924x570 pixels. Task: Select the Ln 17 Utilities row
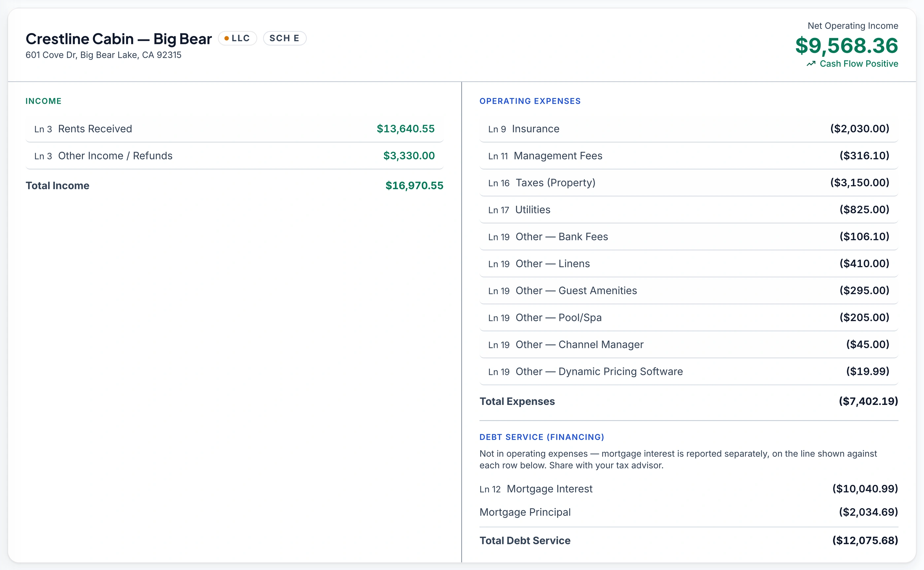(689, 210)
